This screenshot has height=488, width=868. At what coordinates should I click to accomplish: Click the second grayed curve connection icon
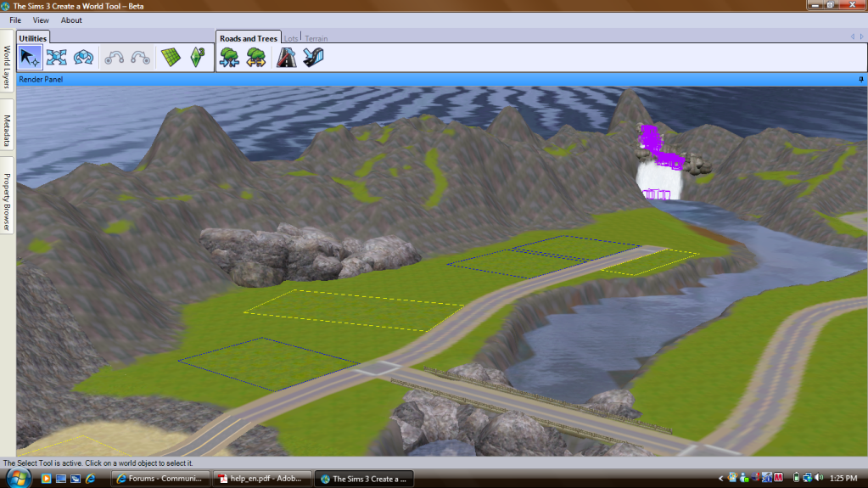pos(140,58)
